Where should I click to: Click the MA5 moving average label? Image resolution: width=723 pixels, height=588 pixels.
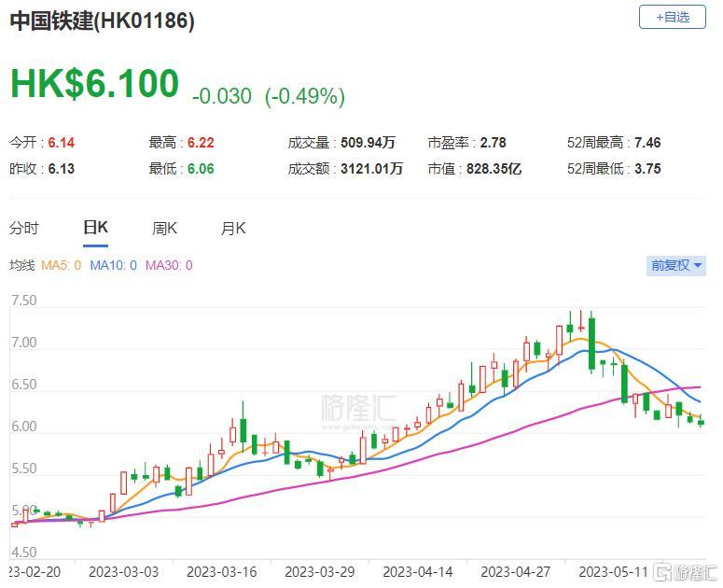tap(61, 265)
